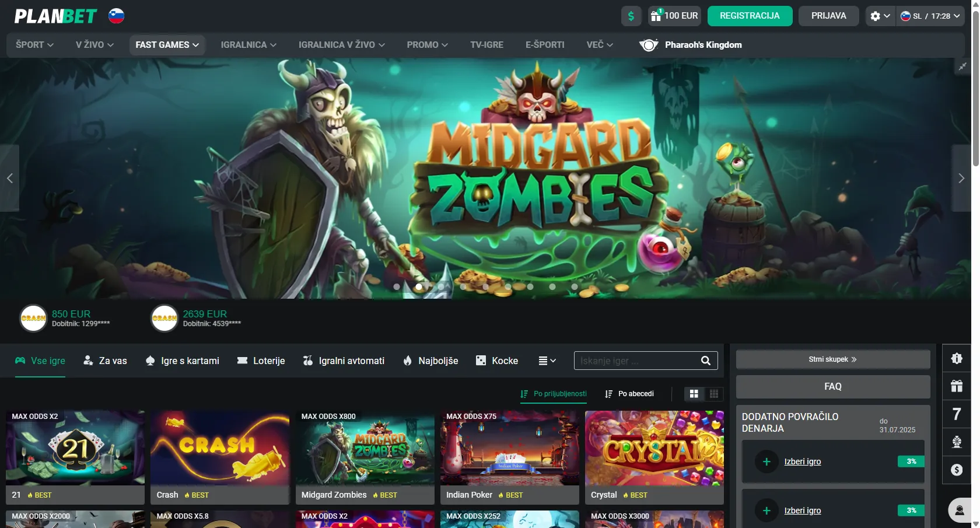Expand the Igralnica menu
The image size is (980, 528).
click(249, 45)
